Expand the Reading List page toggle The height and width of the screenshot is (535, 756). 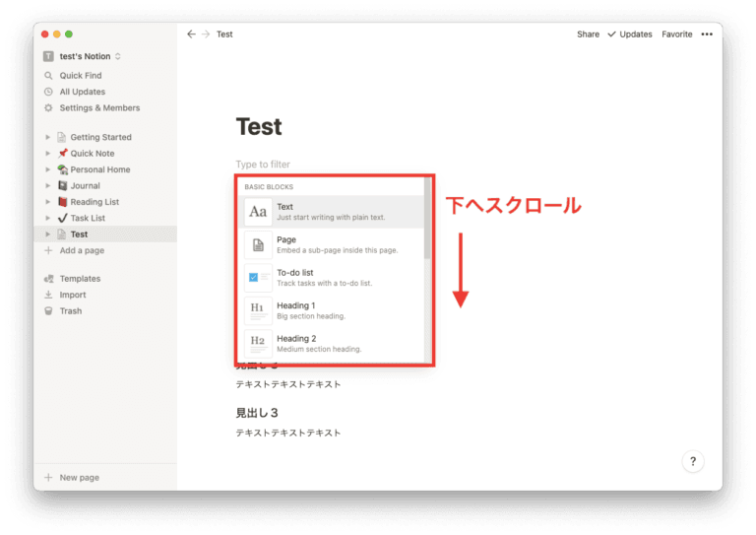(47, 202)
